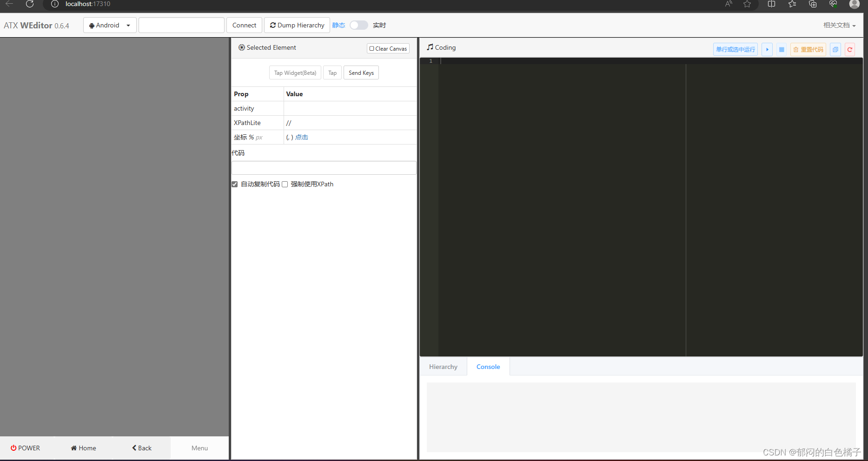Stop execution via the stop icon
Image resolution: width=868 pixels, height=461 pixels.
[x=782, y=49]
